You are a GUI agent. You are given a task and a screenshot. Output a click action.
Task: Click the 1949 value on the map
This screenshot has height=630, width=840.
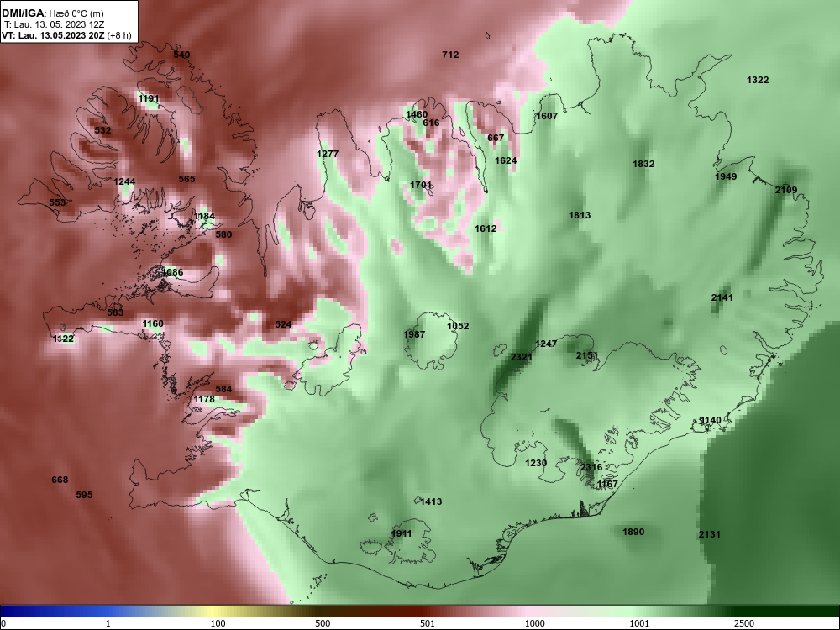[x=726, y=176]
